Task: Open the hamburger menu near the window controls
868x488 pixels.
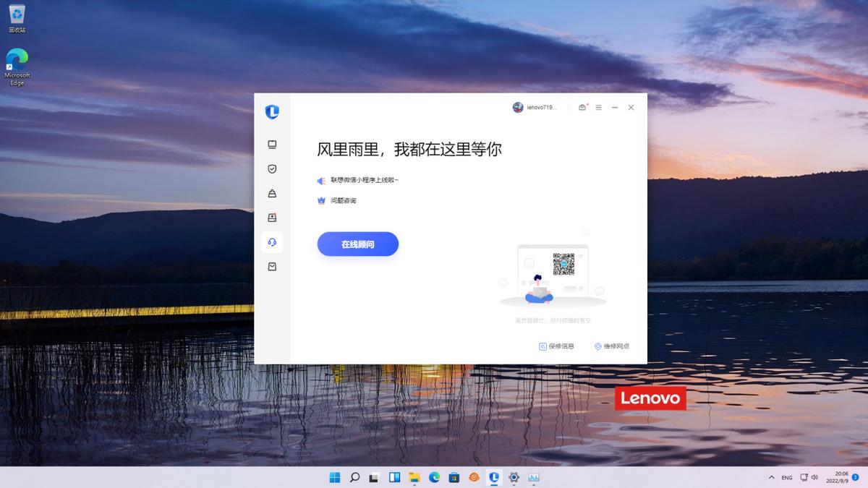Action: [x=598, y=107]
